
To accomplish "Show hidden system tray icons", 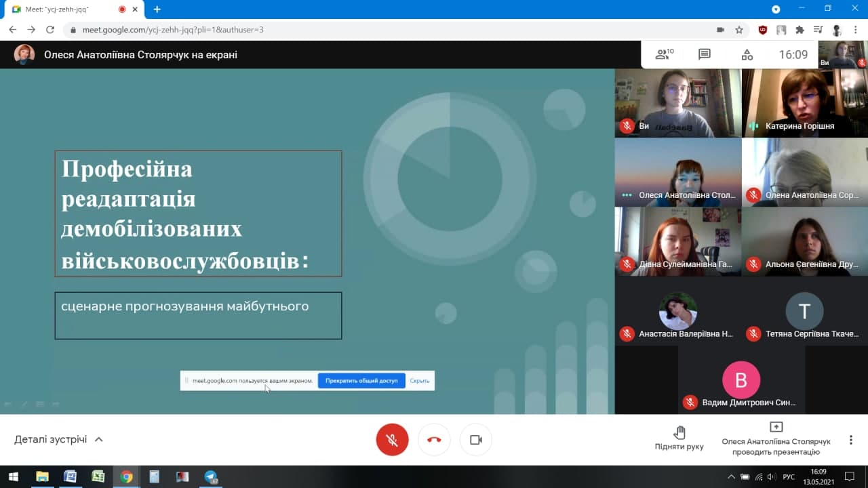I will [731, 476].
